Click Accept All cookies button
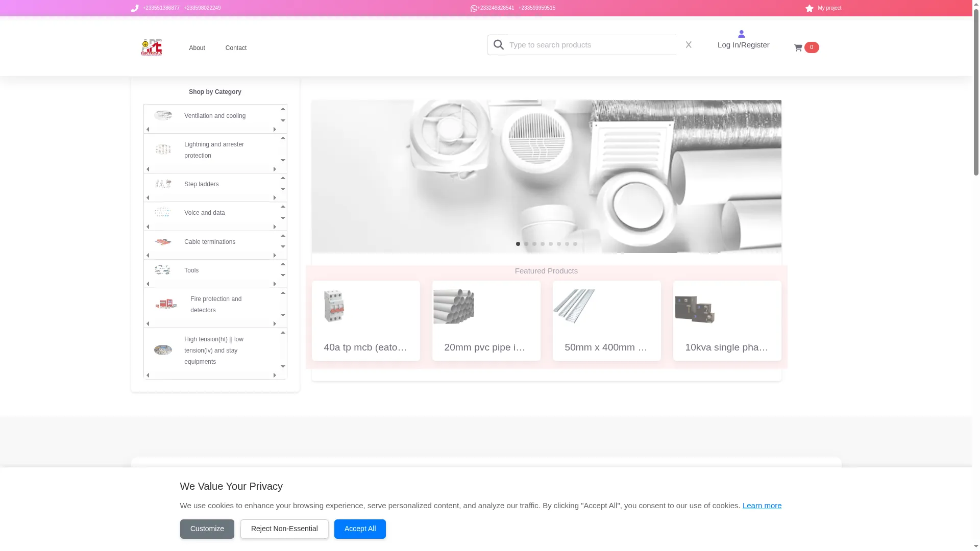 [360, 529]
